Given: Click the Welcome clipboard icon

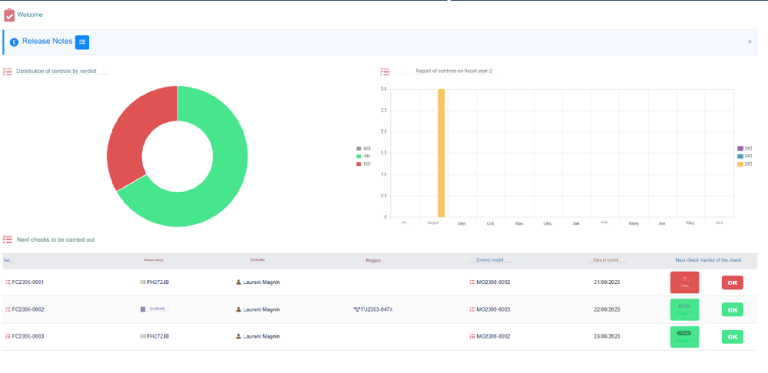Looking at the screenshot, I should coord(9,15).
